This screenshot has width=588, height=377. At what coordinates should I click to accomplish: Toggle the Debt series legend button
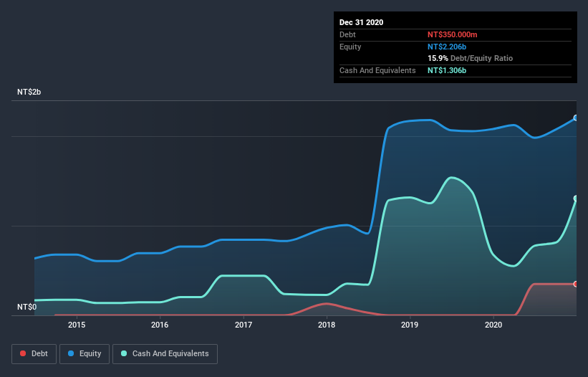[x=34, y=354]
